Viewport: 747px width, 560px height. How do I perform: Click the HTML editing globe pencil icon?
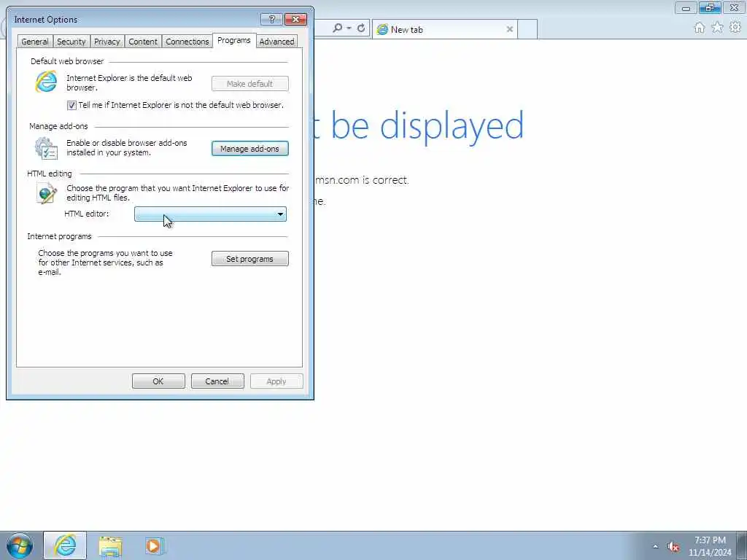(46, 192)
